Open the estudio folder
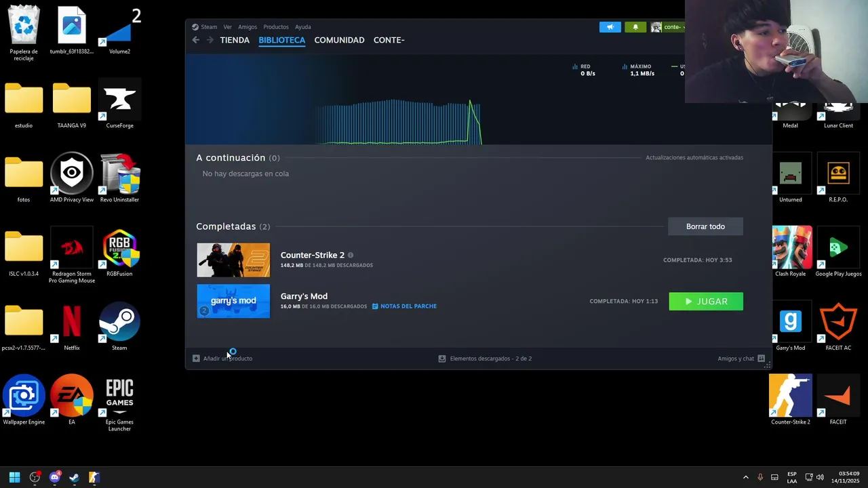 (x=24, y=105)
